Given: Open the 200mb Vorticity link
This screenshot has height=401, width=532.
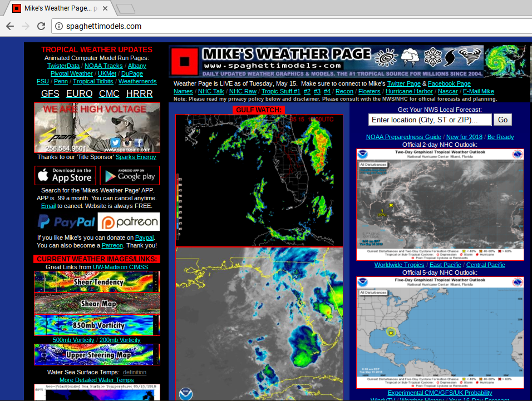Looking at the screenshot, I should point(120,340).
